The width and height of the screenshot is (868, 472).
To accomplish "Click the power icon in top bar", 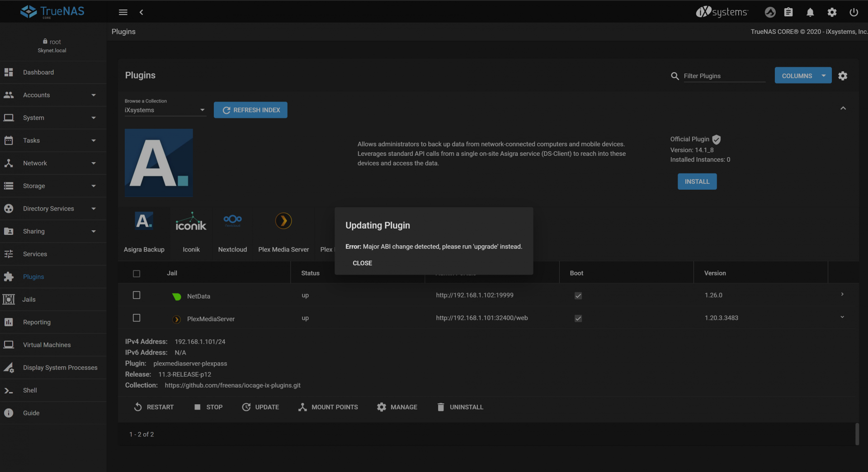I will (854, 12).
